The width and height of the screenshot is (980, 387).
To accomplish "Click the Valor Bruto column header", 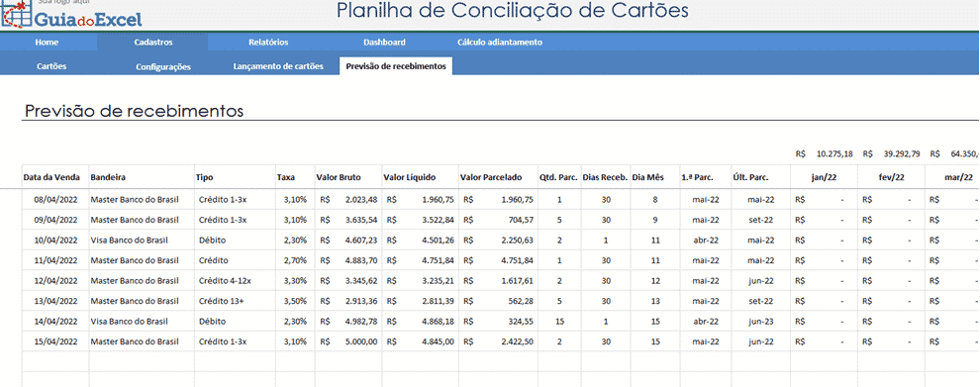I will tap(348, 177).
